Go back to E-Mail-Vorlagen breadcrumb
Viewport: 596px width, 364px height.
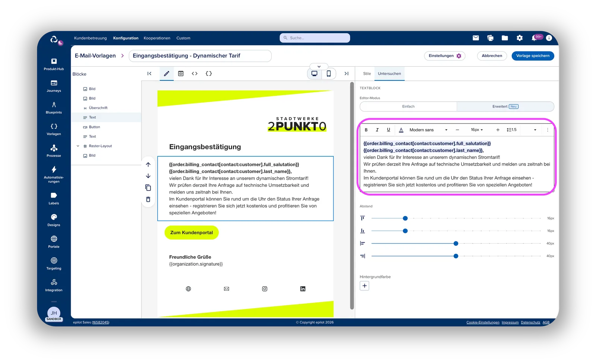click(95, 56)
